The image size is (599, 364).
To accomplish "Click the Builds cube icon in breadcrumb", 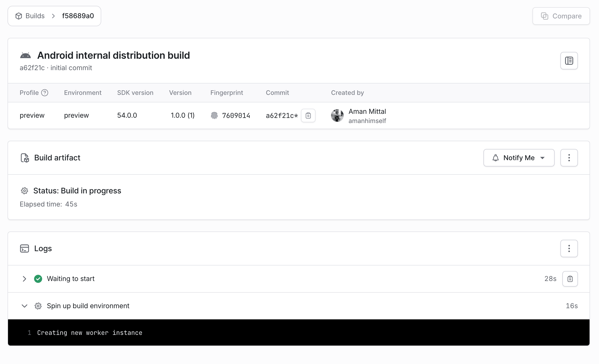I will (19, 16).
